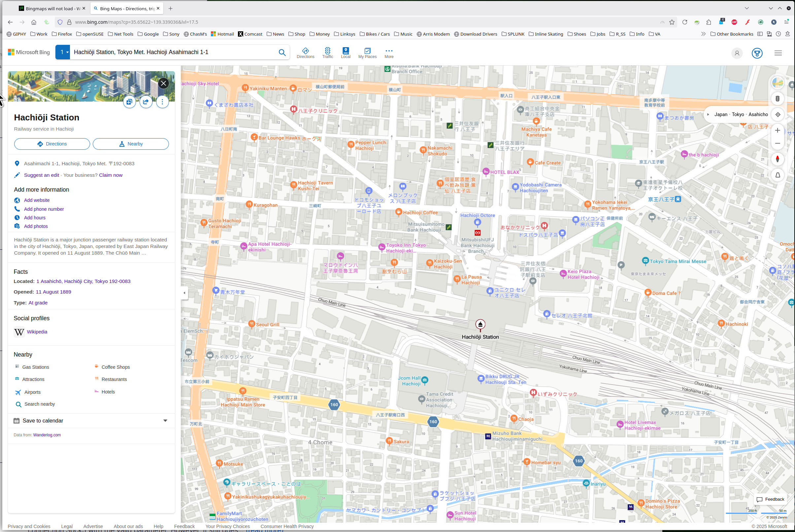Click the share icon on the place card

tap(146, 102)
